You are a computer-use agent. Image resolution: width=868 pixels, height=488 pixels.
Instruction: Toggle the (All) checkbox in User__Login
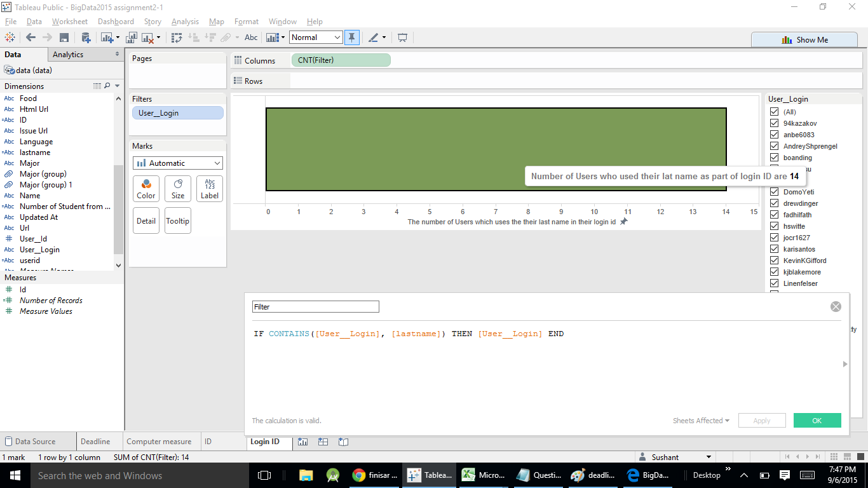[774, 112]
